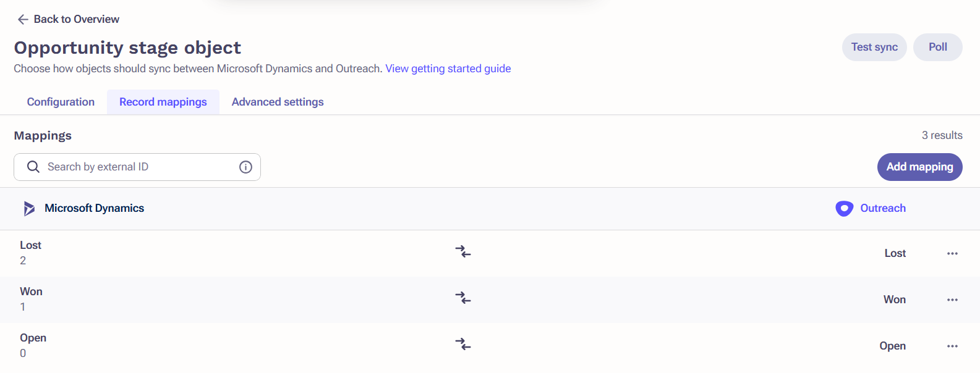Click sync direction arrows for Lost mapping
The width and height of the screenshot is (980, 373).
point(463,252)
